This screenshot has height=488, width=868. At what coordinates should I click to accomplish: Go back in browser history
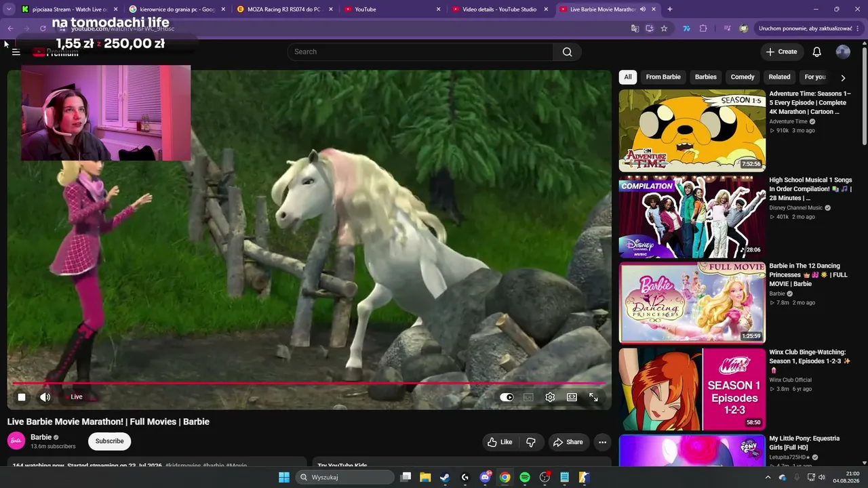pyautogui.click(x=10, y=28)
